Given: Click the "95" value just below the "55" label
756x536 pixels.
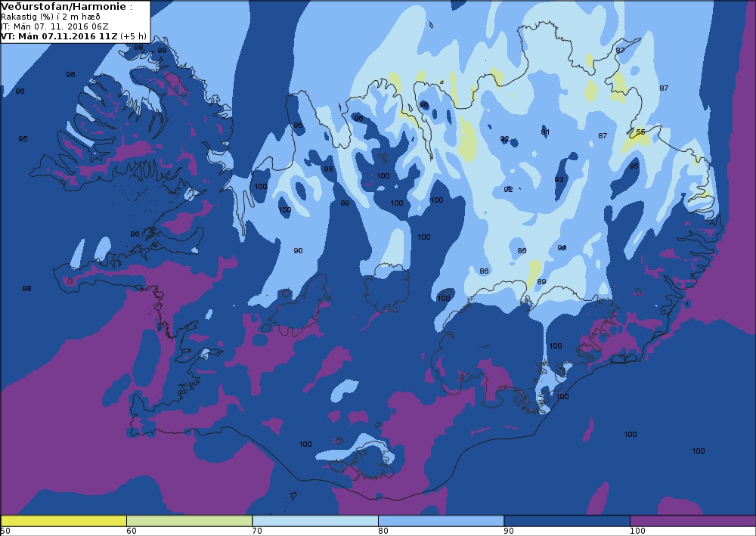Looking at the screenshot, I should point(634,166).
